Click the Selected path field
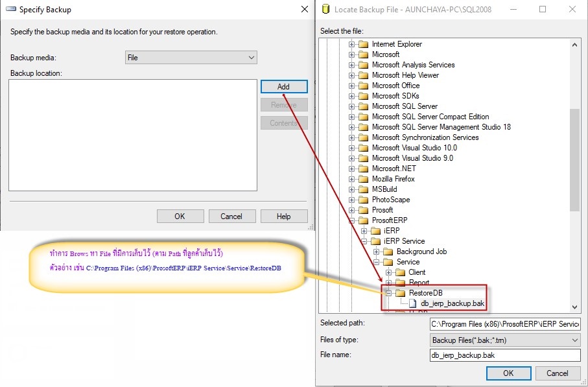Image resolution: width=588 pixels, height=387 pixels. click(x=505, y=324)
